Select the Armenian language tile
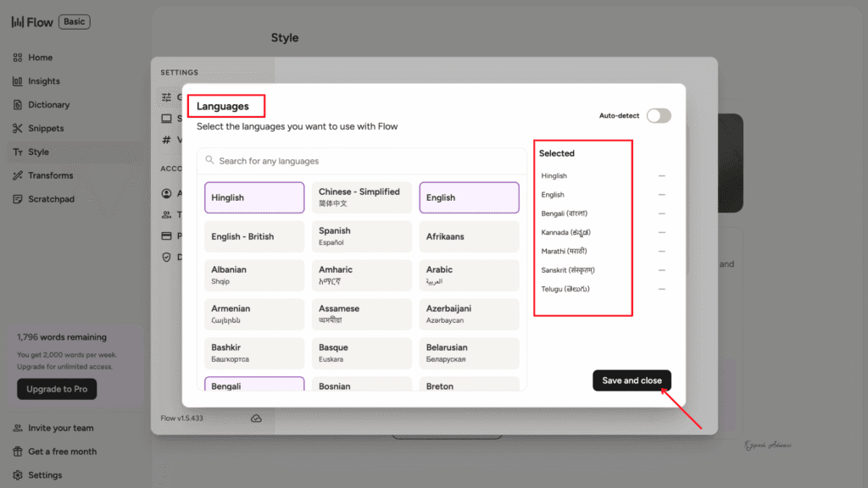868x488 pixels. [x=254, y=314]
